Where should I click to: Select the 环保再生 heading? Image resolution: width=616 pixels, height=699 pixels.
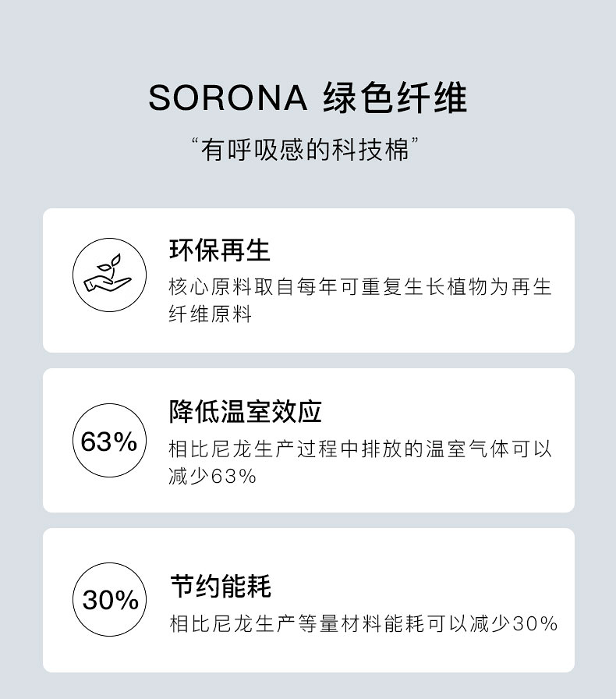pos(219,250)
